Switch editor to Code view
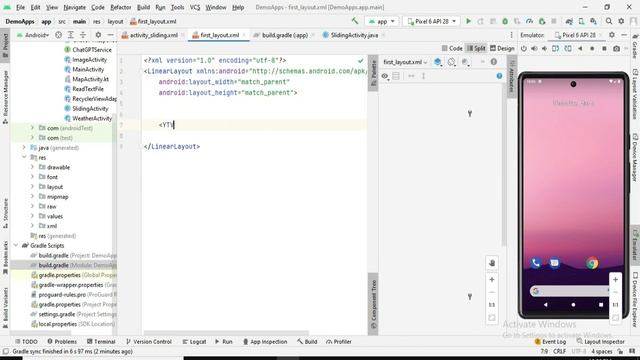The height and width of the screenshot is (360, 640). (x=452, y=49)
